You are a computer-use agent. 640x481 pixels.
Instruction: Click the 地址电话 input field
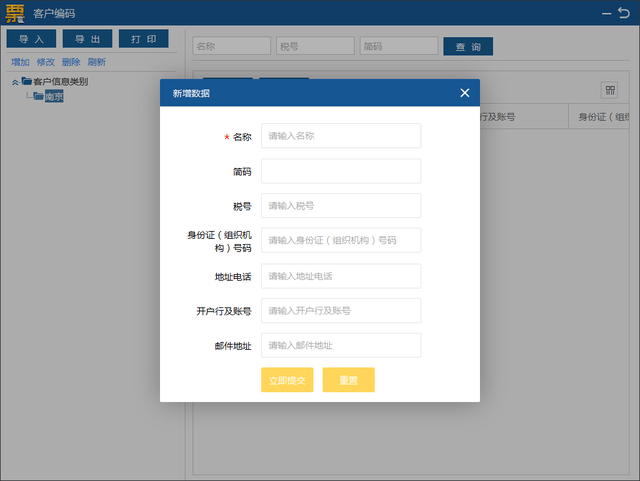click(x=341, y=276)
